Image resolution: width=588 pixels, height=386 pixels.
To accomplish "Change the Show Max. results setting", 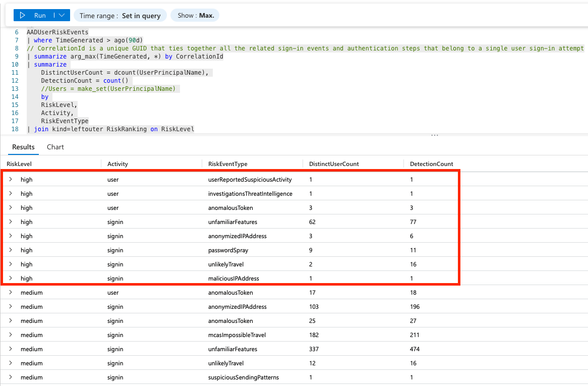I will [x=195, y=16].
